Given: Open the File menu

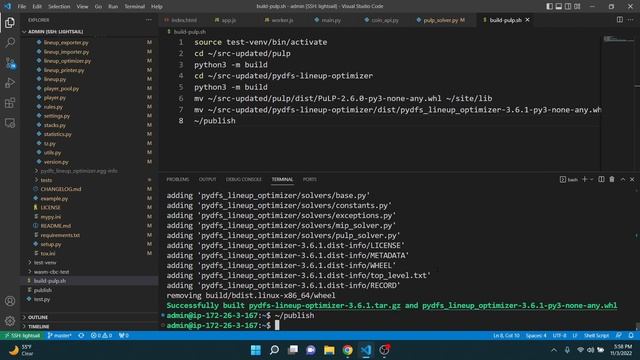Looking at the screenshot, I should [x=22, y=7].
